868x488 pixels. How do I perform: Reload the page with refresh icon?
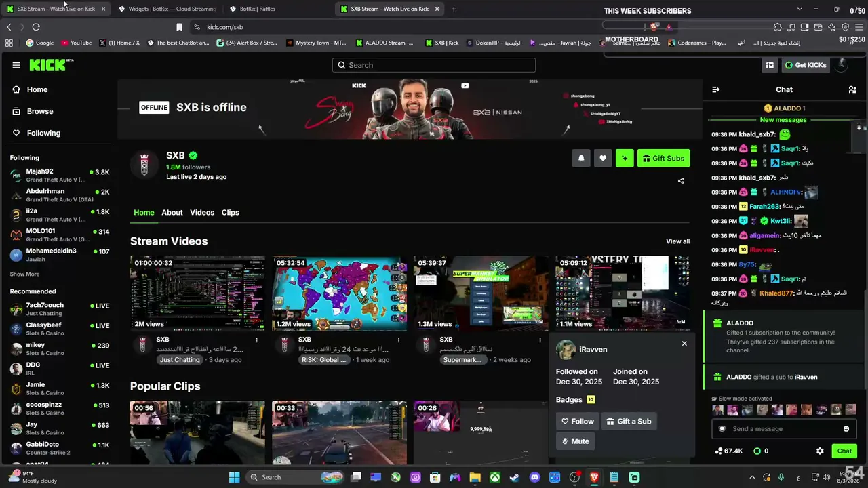tap(36, 27)
